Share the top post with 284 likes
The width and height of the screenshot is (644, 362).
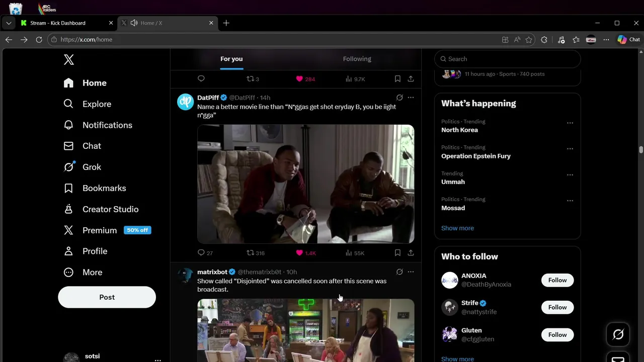click(x=411, y=79)
